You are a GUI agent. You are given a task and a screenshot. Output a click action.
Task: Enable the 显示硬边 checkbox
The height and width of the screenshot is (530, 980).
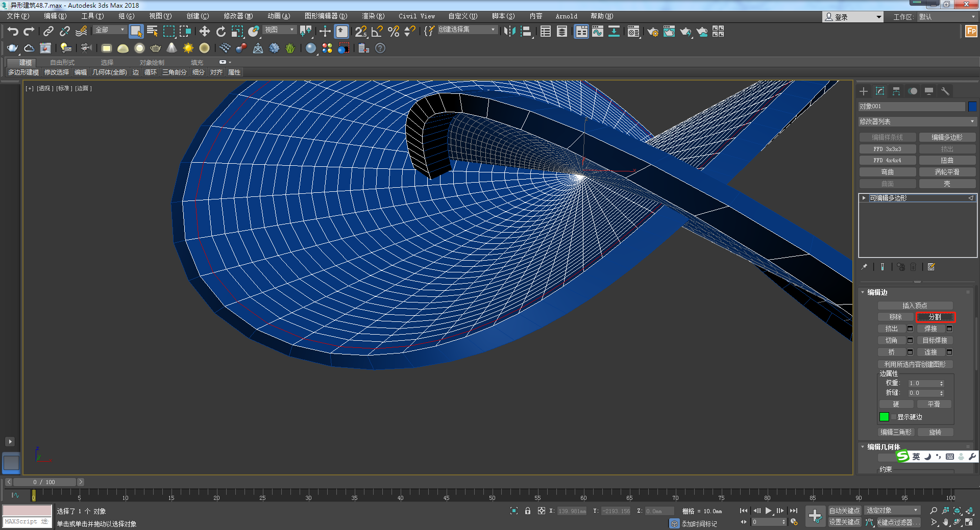click(894, 417)
